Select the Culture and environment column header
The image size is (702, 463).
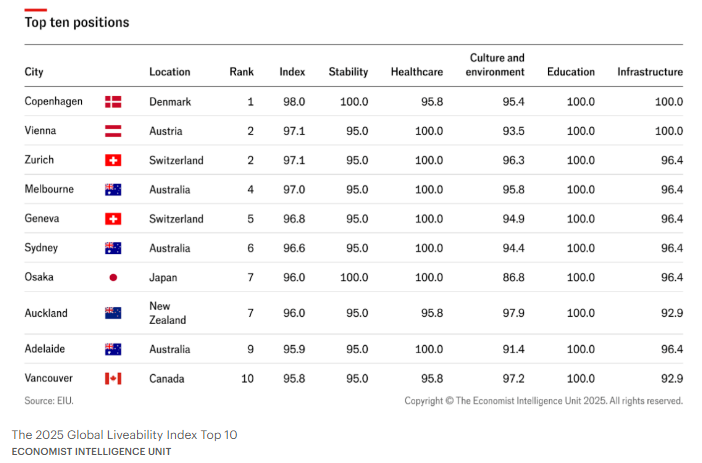click(x=495, y=65)
